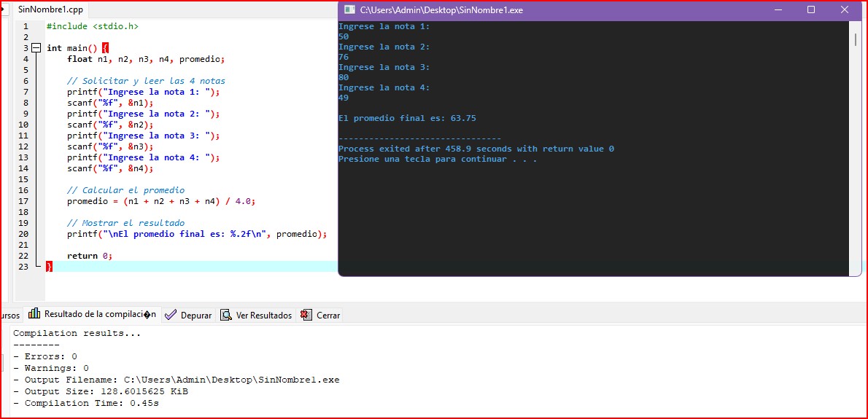Screen dimensions: 868x419
Task: Click line number 20 in the gutter
Action: 25,234
